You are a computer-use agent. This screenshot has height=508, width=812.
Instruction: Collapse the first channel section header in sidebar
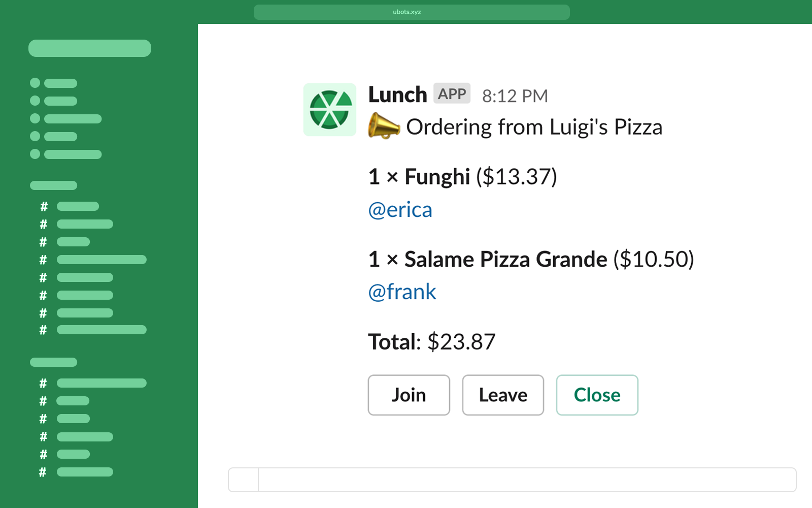(53, 185)
